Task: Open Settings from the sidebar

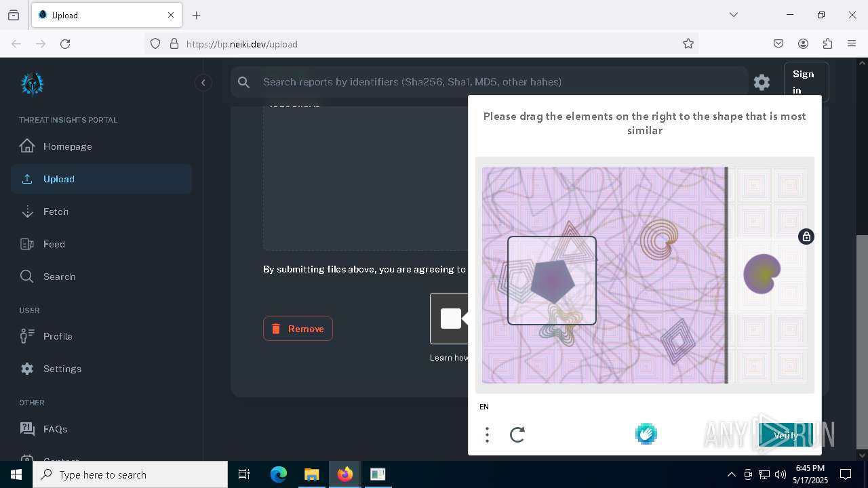Action: tap(101, 369)
